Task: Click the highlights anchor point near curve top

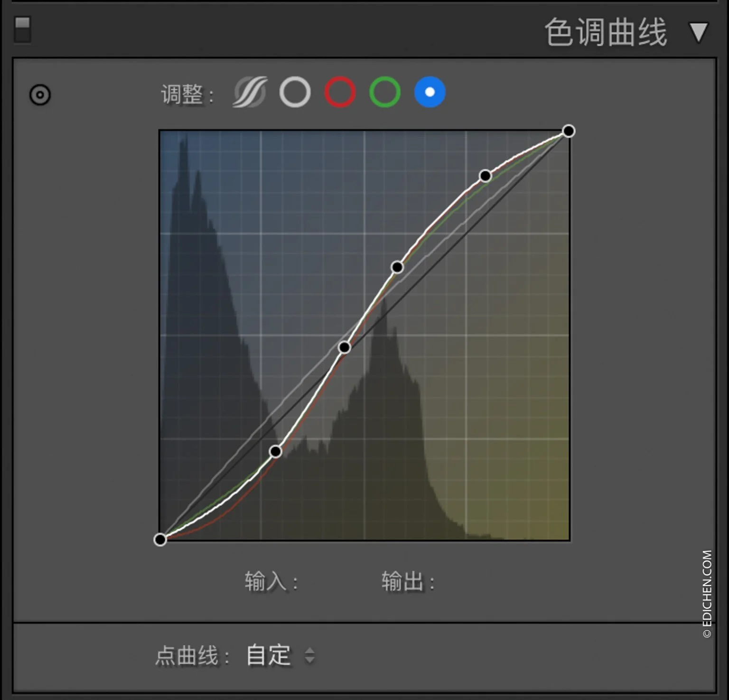Action: click(x=485, y=176)
